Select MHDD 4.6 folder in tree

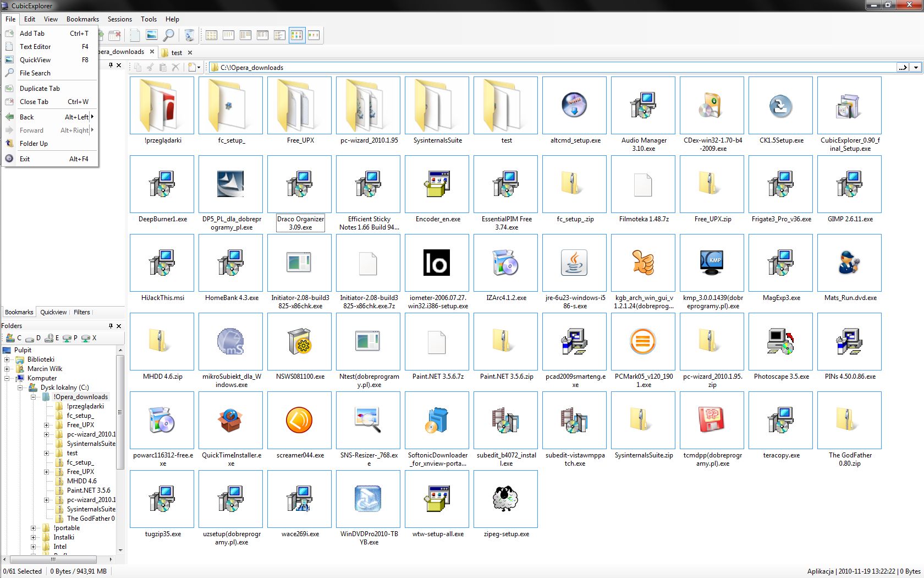[x=81, y=481]
